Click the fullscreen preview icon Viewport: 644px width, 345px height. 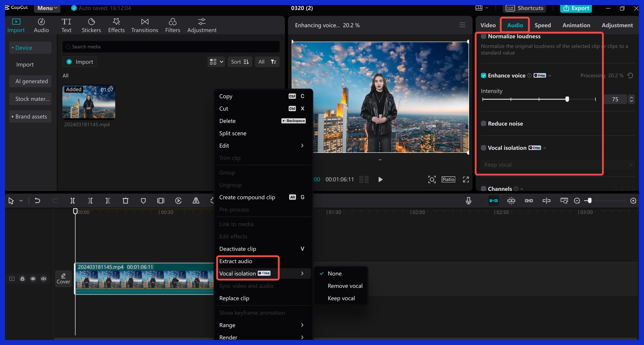tap(466, 179)
